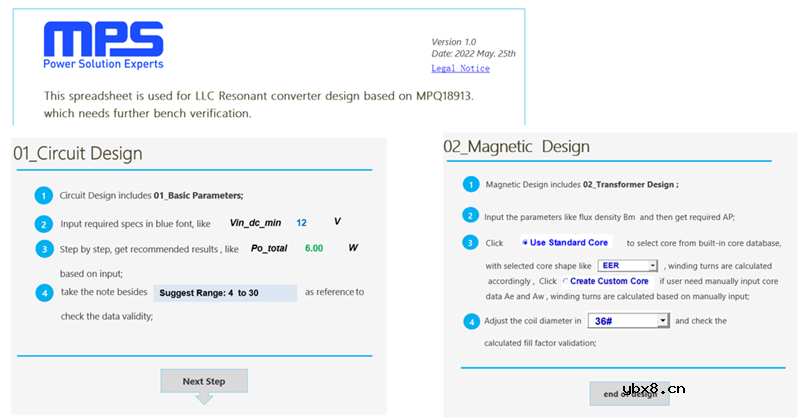Click the Po_total 6.00 result value

coord(314,248)
